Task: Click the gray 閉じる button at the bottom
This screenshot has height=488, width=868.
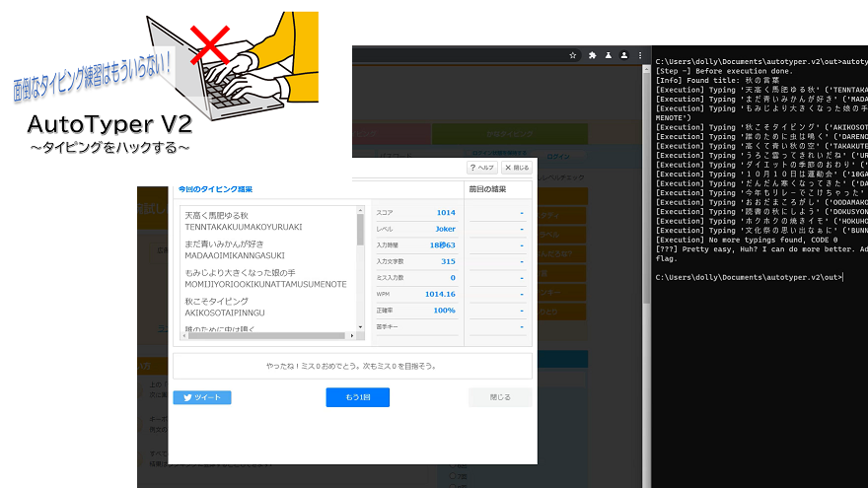Action: pyautogui.click(x=500, y=397)
